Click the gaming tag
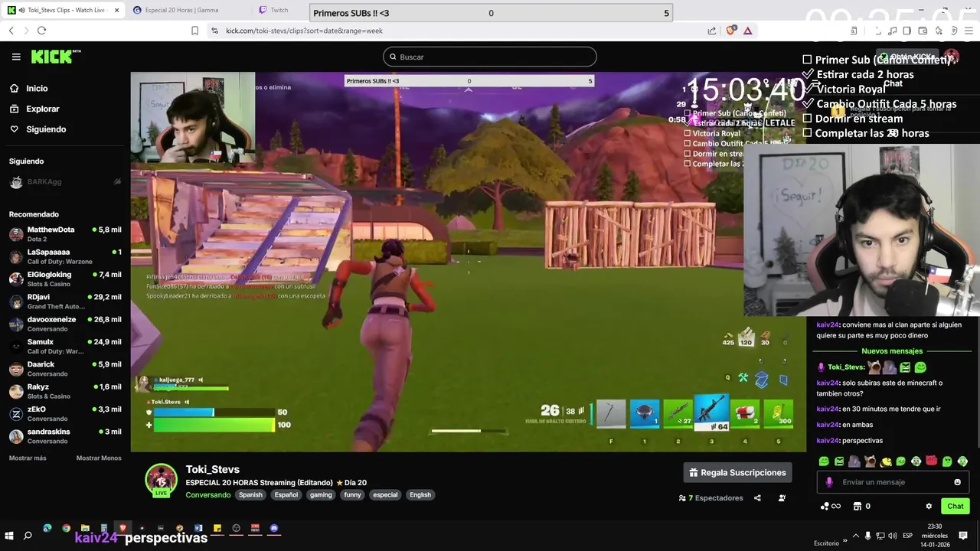980x551 pixels. (x=321, y=495)
